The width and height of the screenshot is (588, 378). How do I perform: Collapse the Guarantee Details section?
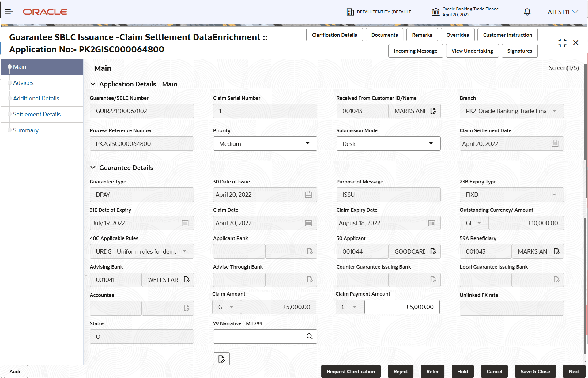click(93, 168)
